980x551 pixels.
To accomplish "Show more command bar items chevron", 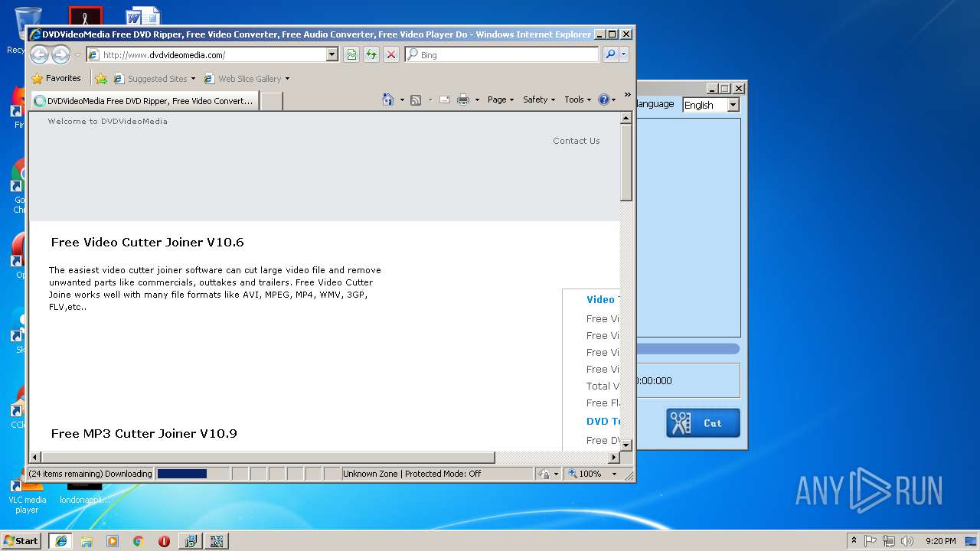I will click(x=627, y=95).
